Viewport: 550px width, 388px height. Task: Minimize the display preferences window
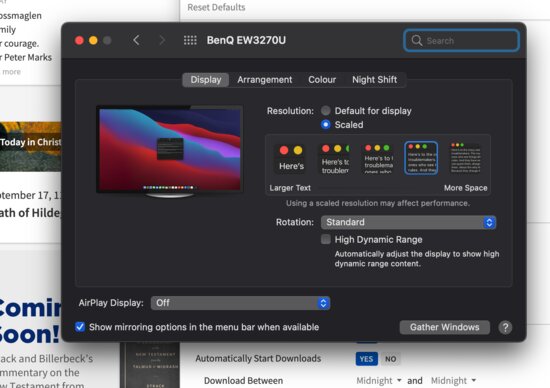click(93, 40)
